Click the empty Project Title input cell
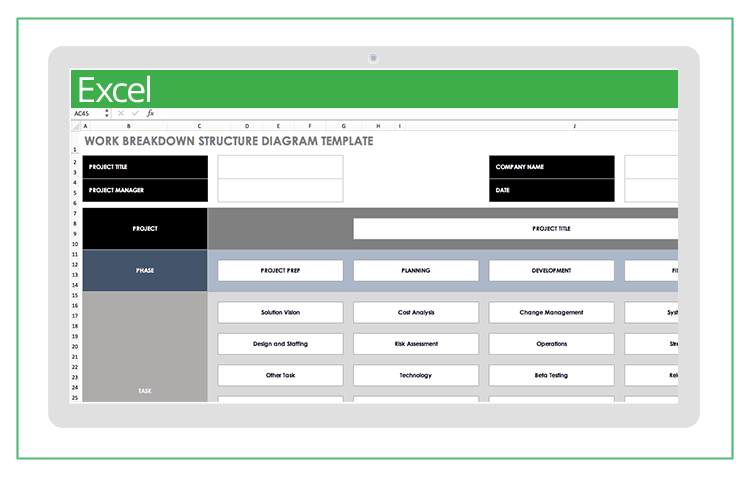This screenshot has height=479, width=746. (x=280, y=167)
